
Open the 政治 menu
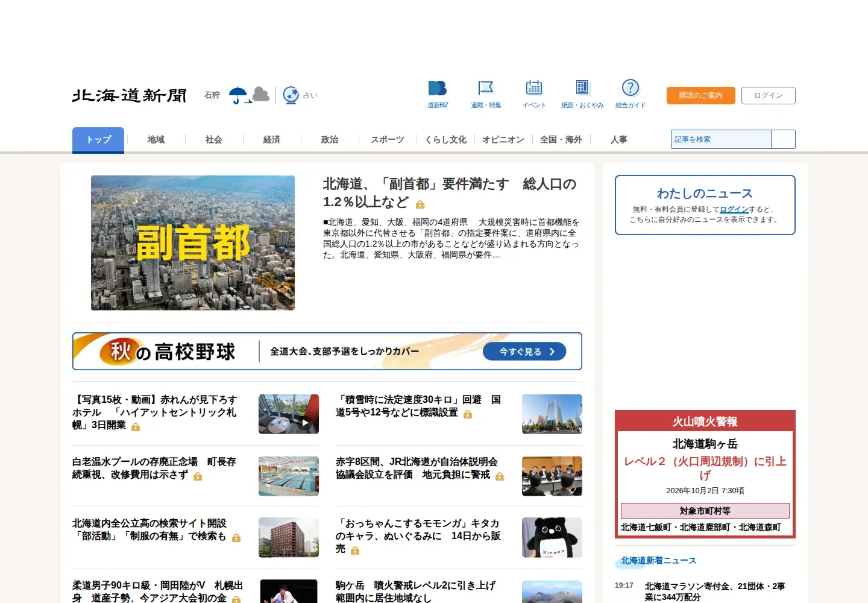[x=330, y=140]
